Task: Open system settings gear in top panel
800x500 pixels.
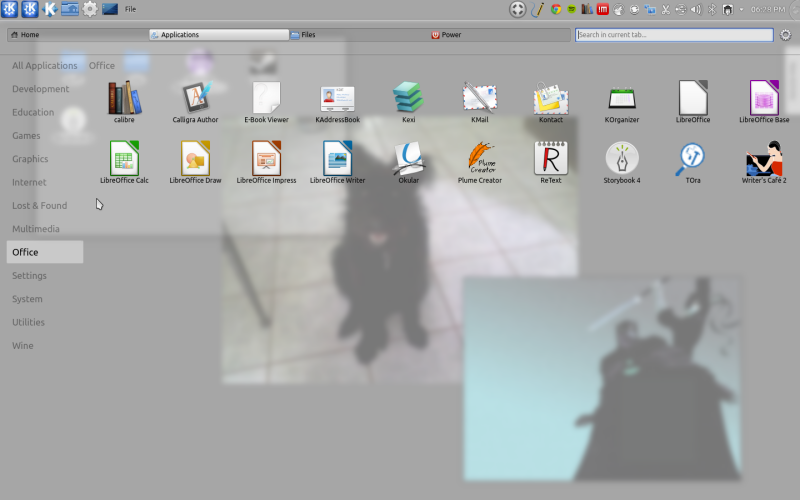Action: pyautogui.click(x=90, y=9)
